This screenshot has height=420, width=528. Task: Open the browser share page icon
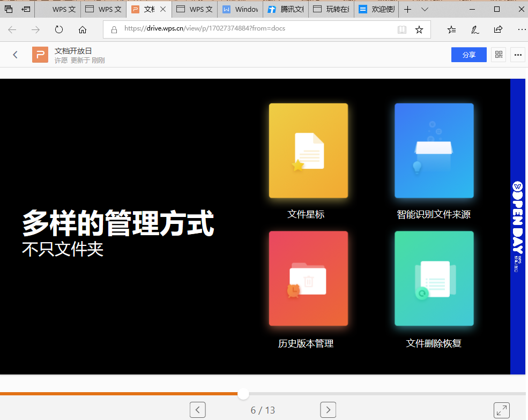(x=498, y=29)
